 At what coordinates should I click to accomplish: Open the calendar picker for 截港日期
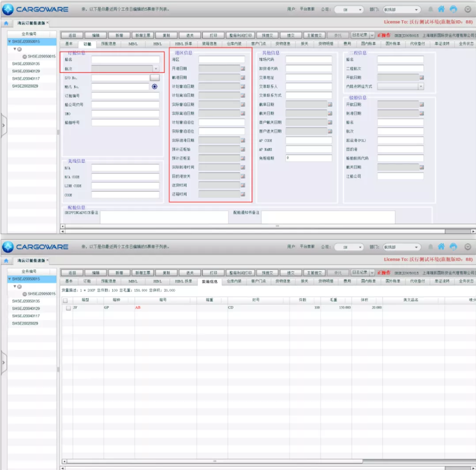point(243,77)
